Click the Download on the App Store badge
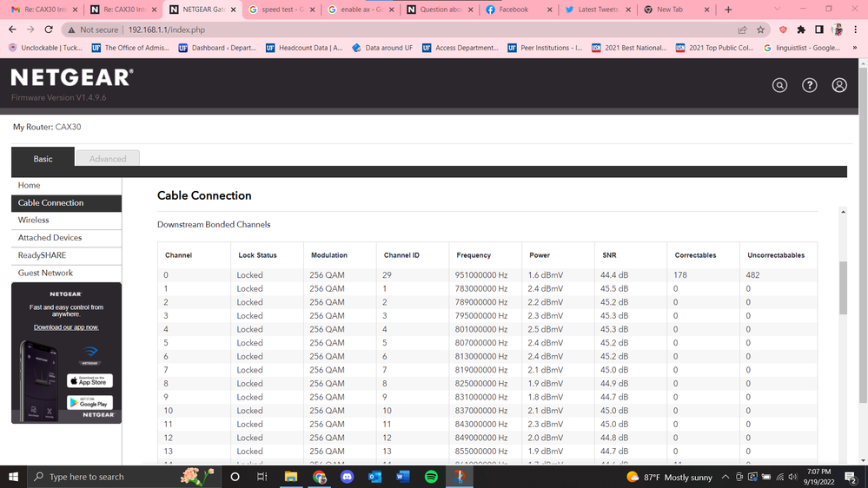 click(89, 381)
